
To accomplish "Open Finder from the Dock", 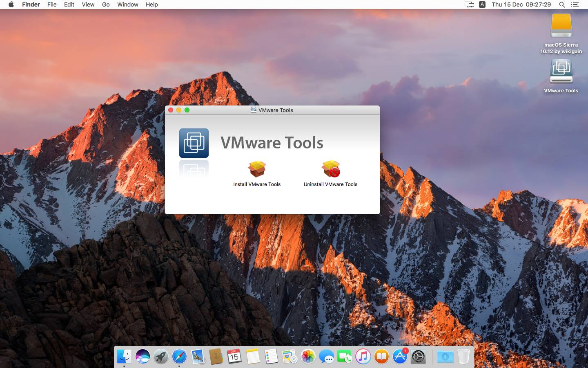I will pos(124,357).
